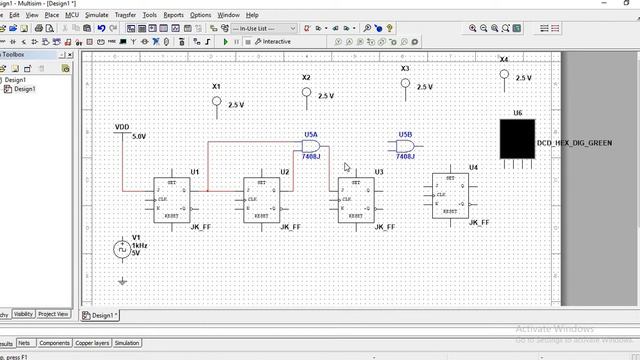This screenshot has width=640, height=360.
Task: Zoom to area magnifier icon
Action: (495, 28)
